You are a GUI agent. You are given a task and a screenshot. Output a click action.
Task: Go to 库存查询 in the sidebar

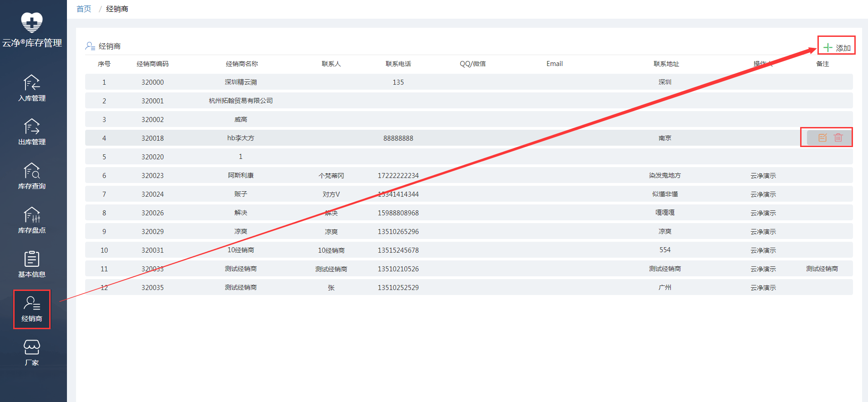[x=32, y=176]
